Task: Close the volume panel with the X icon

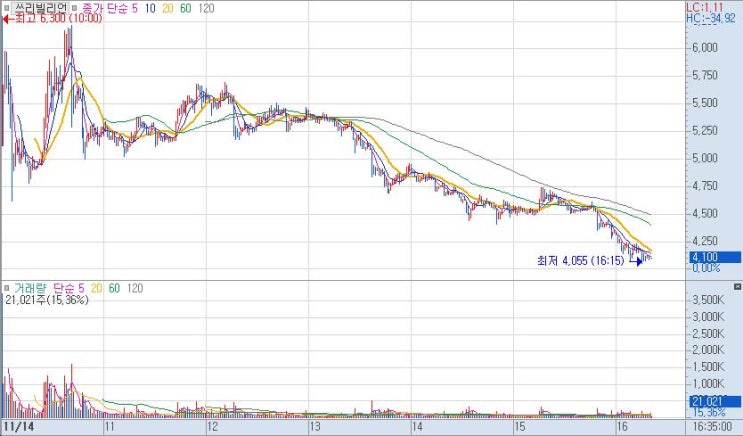Action: (737, 286)
